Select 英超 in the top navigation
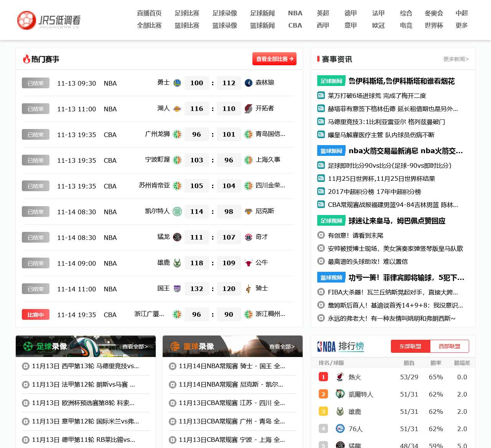This screenshot has height=448, width=491. (x=323, y=13)
